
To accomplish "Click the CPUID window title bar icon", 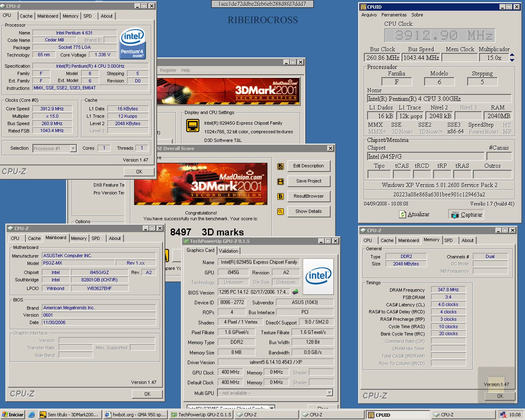I will coord(363,7).
